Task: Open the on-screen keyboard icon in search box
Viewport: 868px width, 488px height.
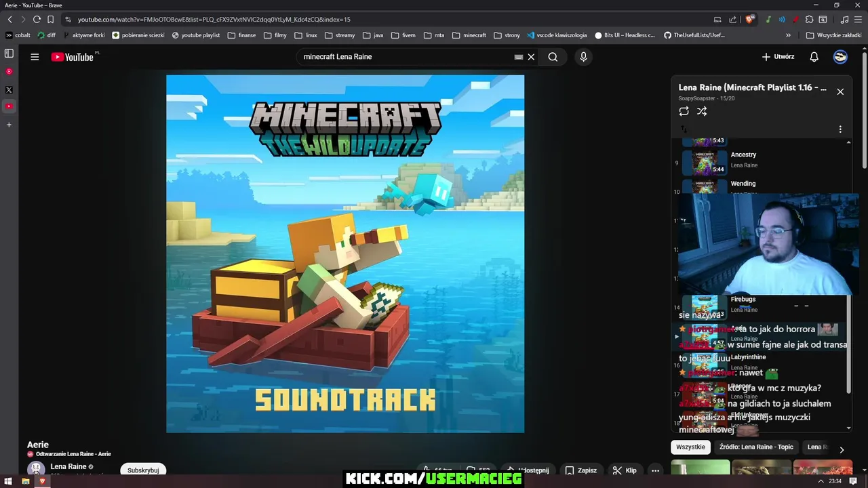Action: pos(519,57)
